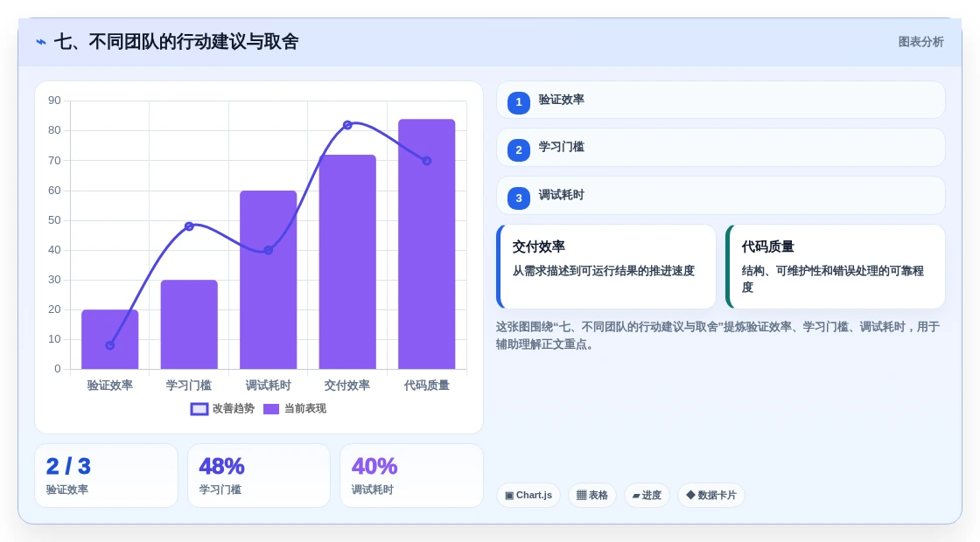Select the 验证效率 list item
980x542 pixels.
(x=721, y=100)
